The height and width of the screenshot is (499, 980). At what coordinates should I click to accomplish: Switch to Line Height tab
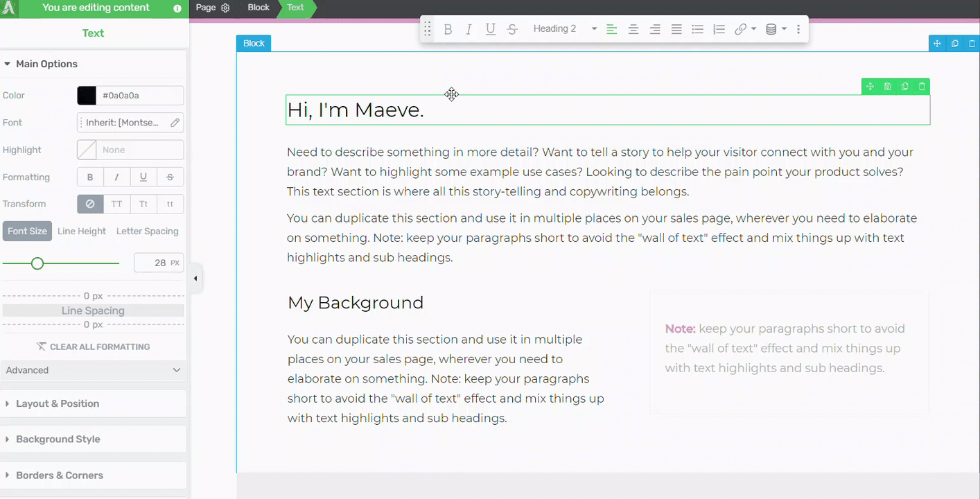(82, 231)
